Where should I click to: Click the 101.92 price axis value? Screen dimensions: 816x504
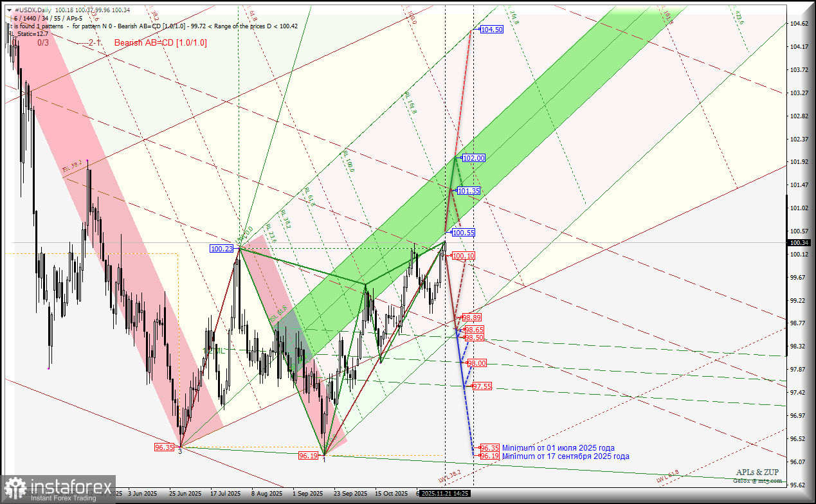(799, 162)
